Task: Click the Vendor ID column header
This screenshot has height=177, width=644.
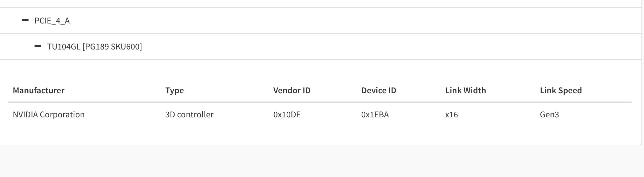Action: (x=292, y=90)
